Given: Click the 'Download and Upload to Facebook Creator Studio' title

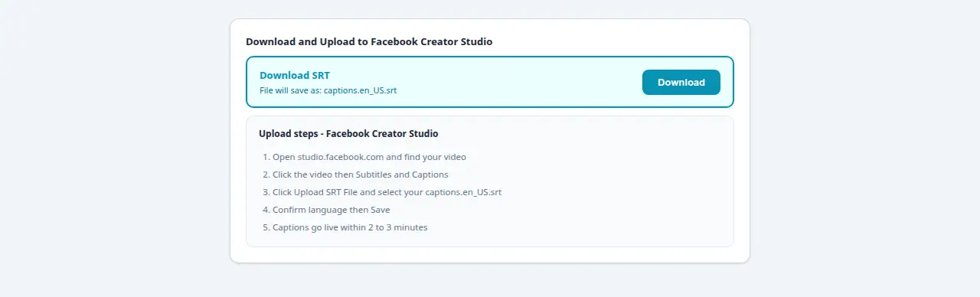Looking at the screenshot, I should (x=369, y=41).
